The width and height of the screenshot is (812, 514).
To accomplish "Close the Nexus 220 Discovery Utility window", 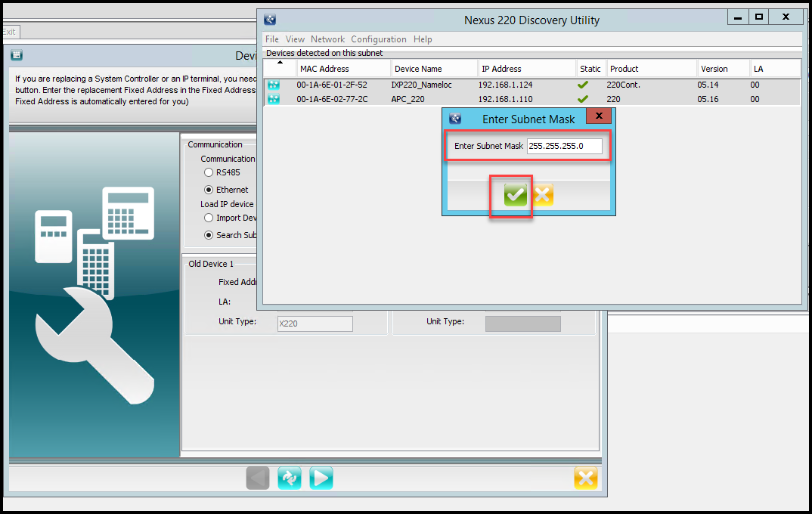I will coord(786,17).
